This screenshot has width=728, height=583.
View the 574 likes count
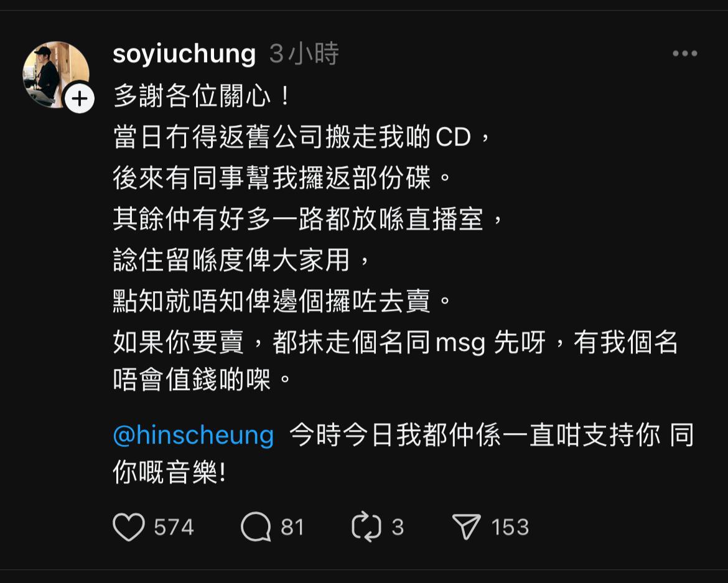(x=174, y=527)
